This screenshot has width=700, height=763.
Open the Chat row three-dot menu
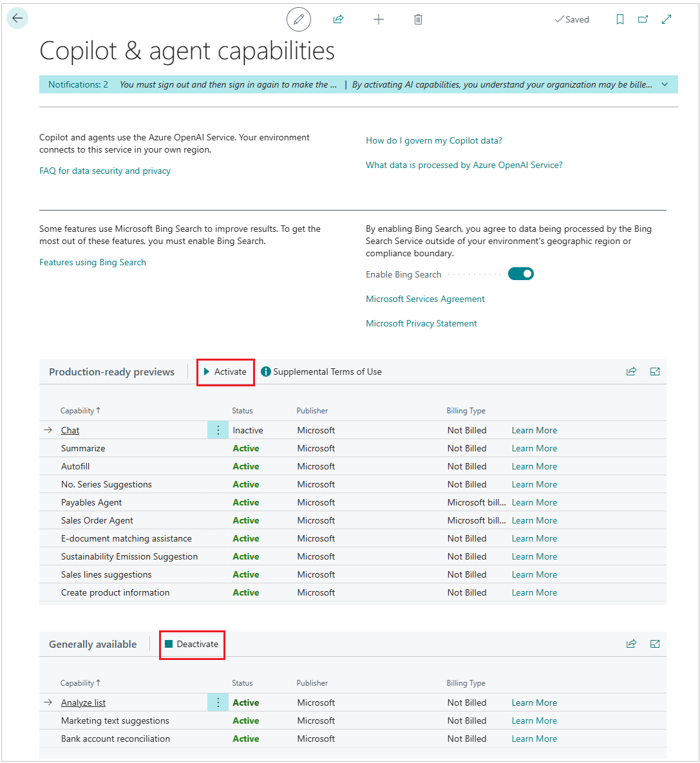click(x=218, y=430)
